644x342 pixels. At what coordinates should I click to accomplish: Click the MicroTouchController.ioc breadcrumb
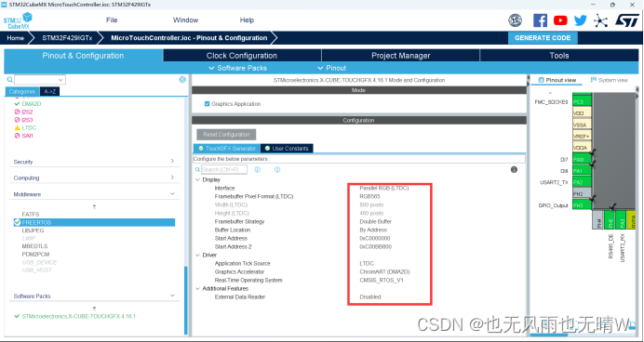pyautogui.click(x=189, y=38)
